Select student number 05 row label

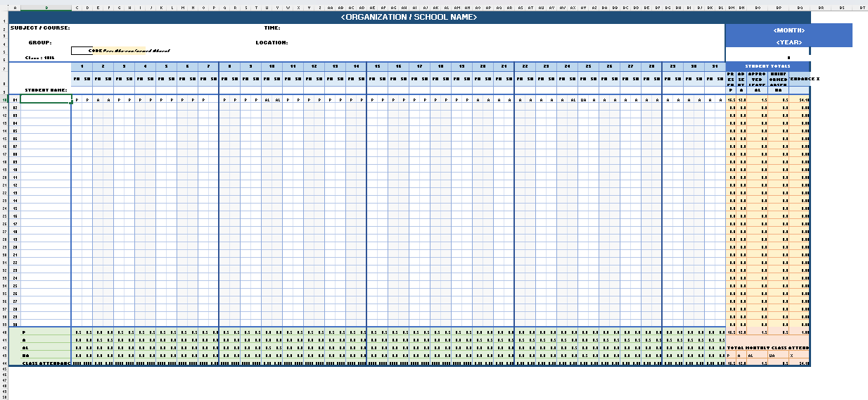tap(15, 131)
